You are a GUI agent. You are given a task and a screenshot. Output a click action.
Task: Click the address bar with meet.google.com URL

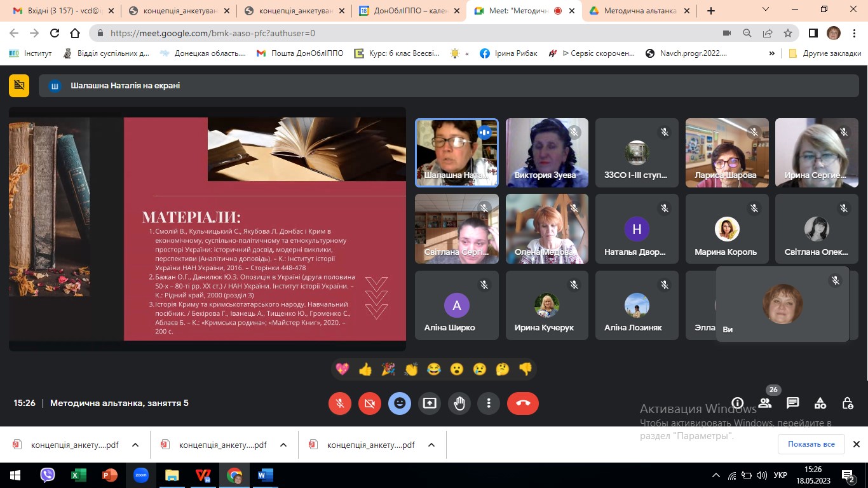coord(407,33)
